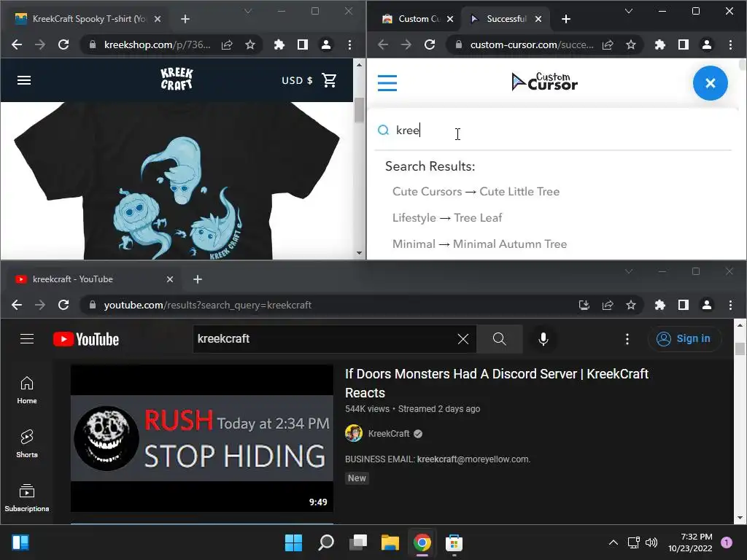Open new tab in KreekShop window

[x=185, y=19]
